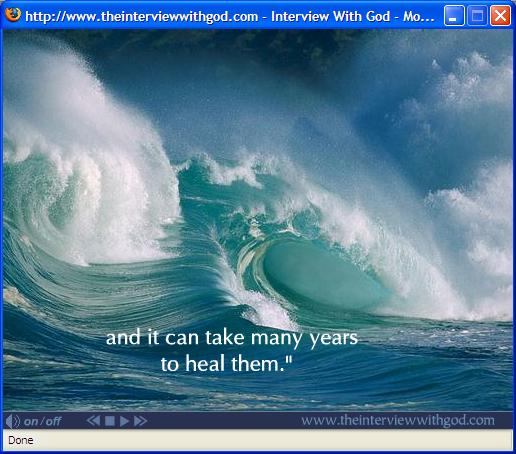Maximize the Interview With God window
516x454 pixels.
coord(477,16)
